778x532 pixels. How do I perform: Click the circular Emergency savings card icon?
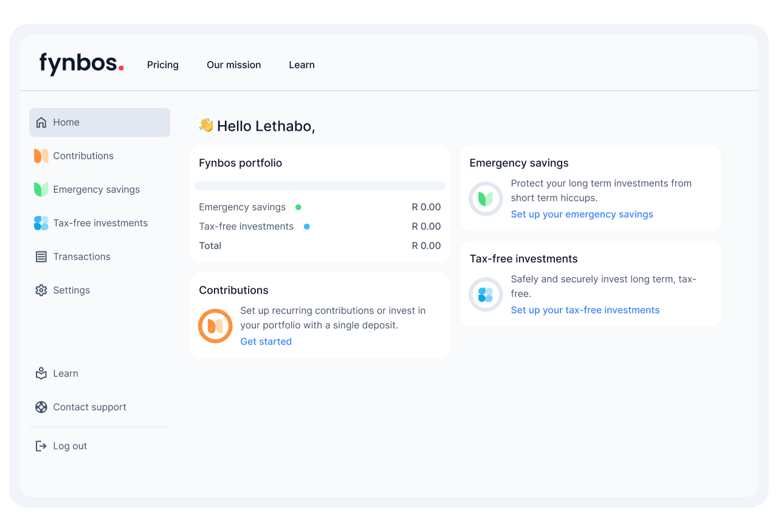pyautogui.click(x=486, y=198)
